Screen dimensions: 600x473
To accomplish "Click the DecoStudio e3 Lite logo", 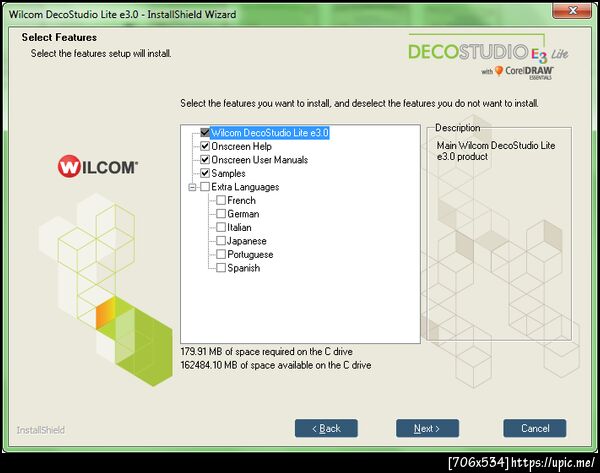I will pyautogui.click(x=488, y=53).
